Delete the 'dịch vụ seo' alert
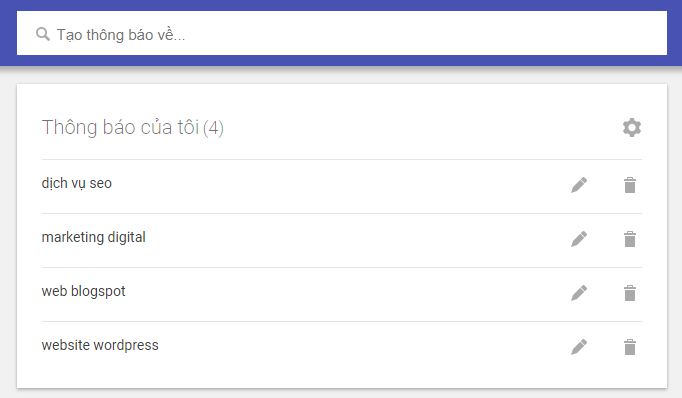The height and width of the screenshot is (398, 682). click(x=630, y=185)
